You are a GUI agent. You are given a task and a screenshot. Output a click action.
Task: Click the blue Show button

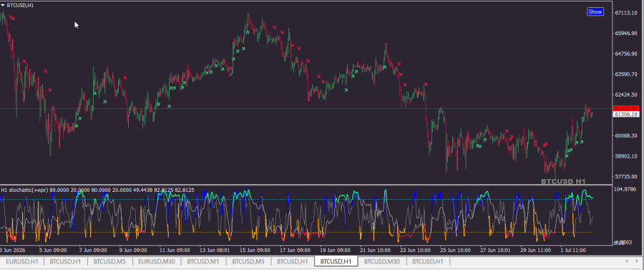595,12
